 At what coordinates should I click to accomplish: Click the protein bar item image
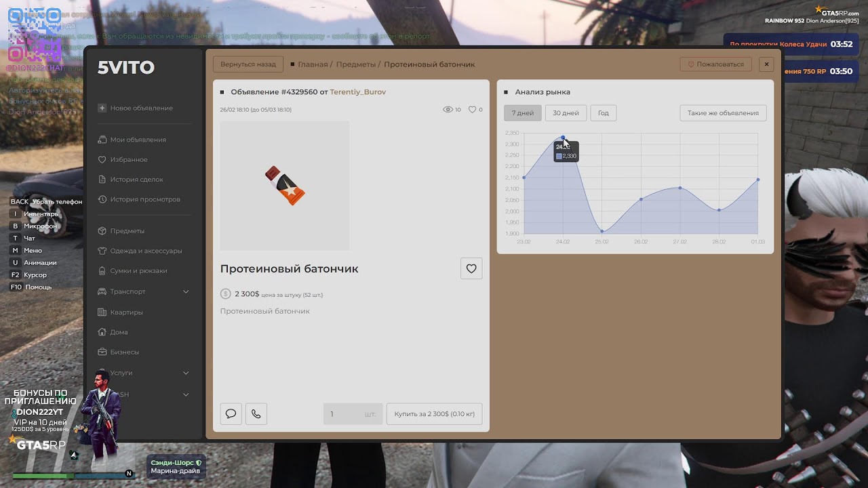tap(285, 186)
